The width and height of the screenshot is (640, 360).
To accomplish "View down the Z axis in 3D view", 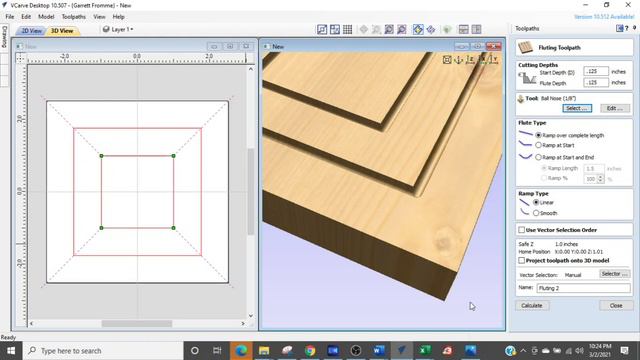I will (470, 60).
